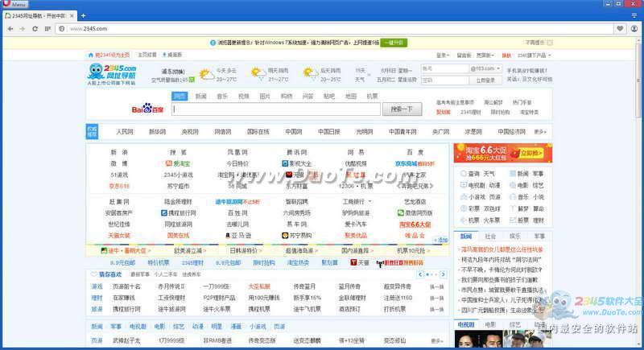Expand 更多 at end of news sites row
Screen dimensions: 644x350
coord(539,132)
